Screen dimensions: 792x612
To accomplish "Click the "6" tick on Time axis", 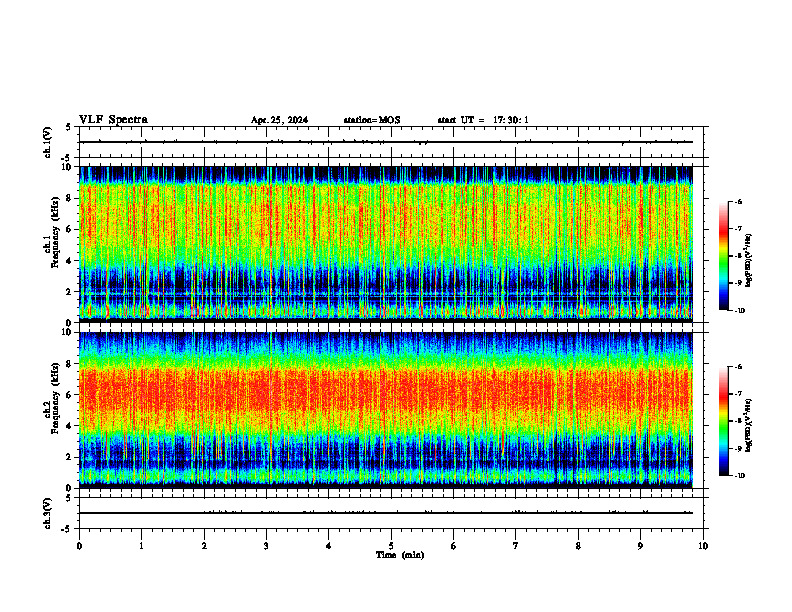I will coord(454,546).
